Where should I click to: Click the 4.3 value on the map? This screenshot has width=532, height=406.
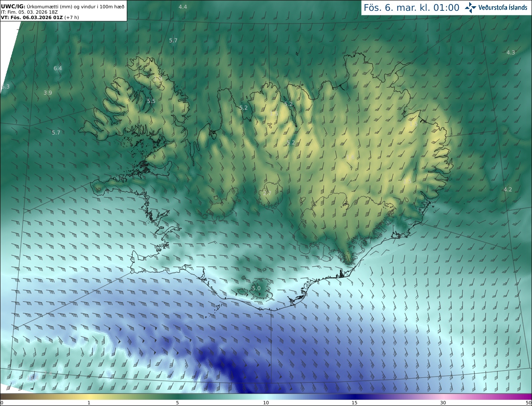tap(511, 52)
